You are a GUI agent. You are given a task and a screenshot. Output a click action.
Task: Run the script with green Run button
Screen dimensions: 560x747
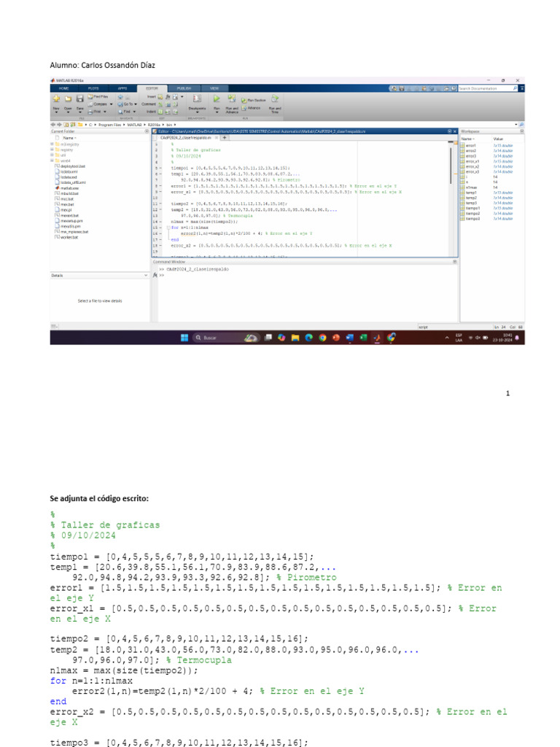216,98
